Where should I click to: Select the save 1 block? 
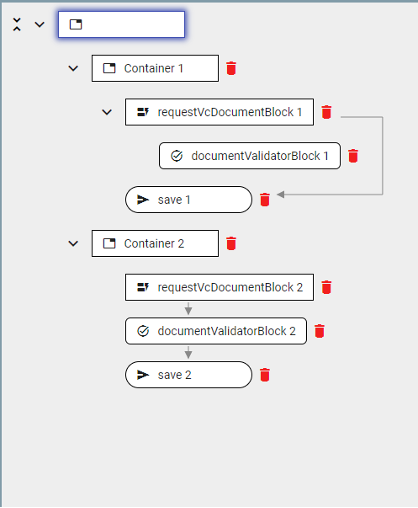189,200
